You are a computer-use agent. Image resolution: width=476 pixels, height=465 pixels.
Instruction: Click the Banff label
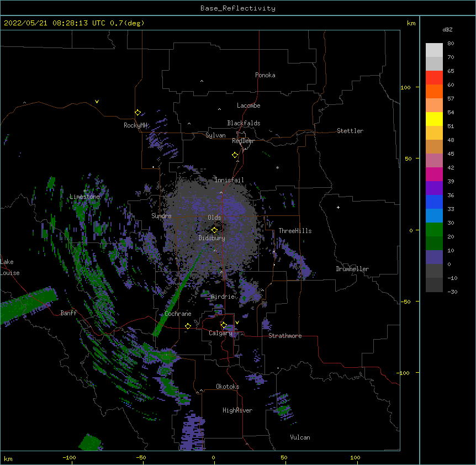tap(68, 313)
